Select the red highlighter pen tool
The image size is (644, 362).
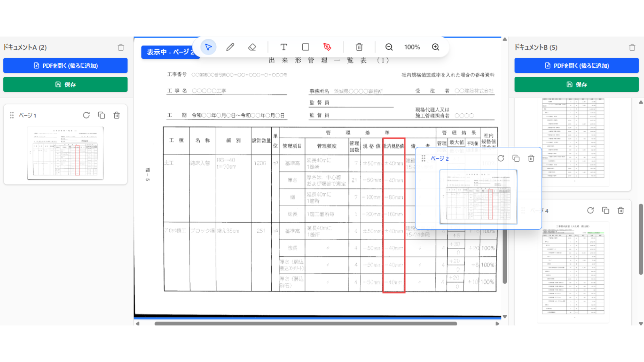click(x=327, y=47)
